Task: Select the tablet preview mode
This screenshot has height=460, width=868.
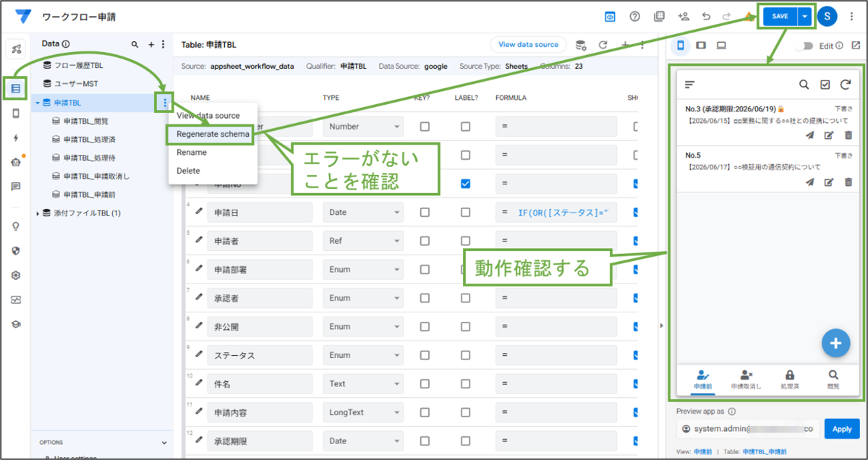Action: (701, 46)
